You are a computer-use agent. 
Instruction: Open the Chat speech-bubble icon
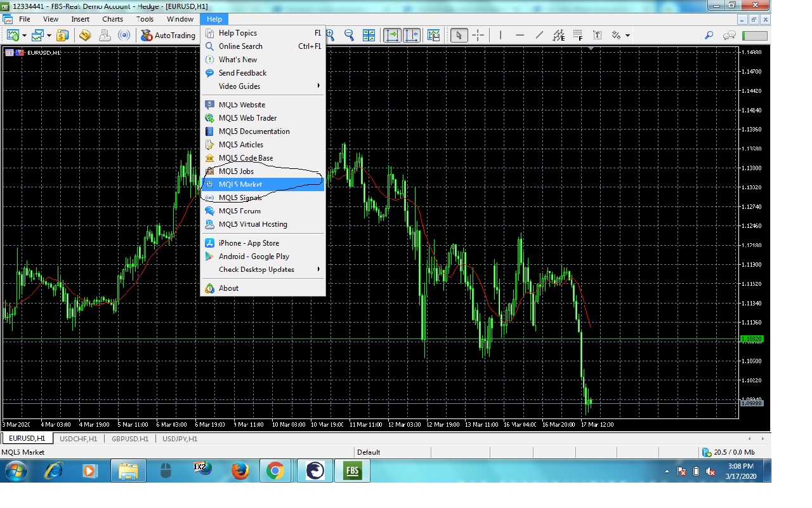pyautogui.click(x=730, y=36)
